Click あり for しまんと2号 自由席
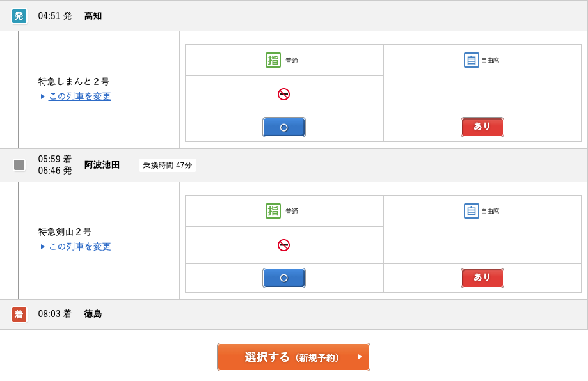588x381 pixels. [x=482, y=127]
